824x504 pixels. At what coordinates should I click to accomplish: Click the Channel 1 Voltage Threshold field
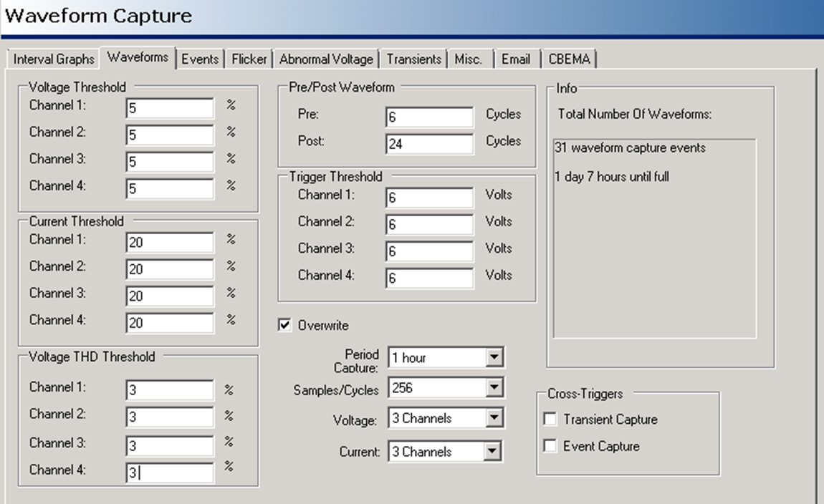[169, 107]
